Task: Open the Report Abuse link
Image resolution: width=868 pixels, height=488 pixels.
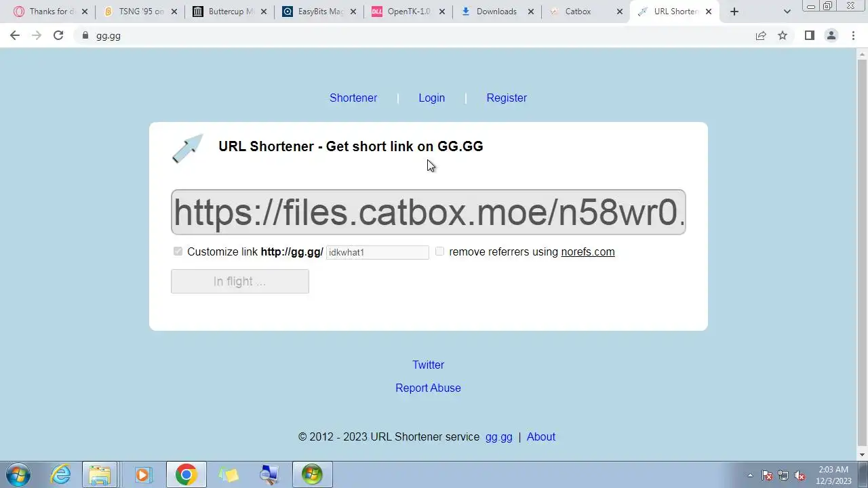Action: [x=428, y=388]
